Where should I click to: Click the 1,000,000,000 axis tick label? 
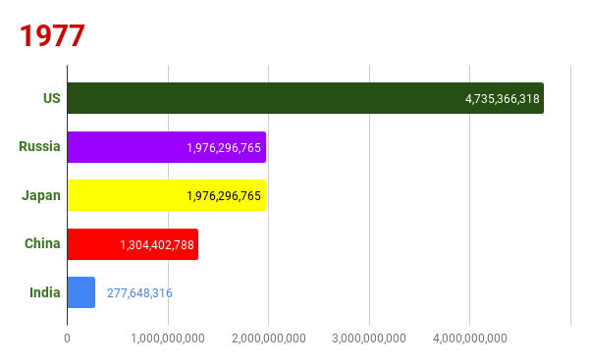pyautogui.click(x=168, y=338)
